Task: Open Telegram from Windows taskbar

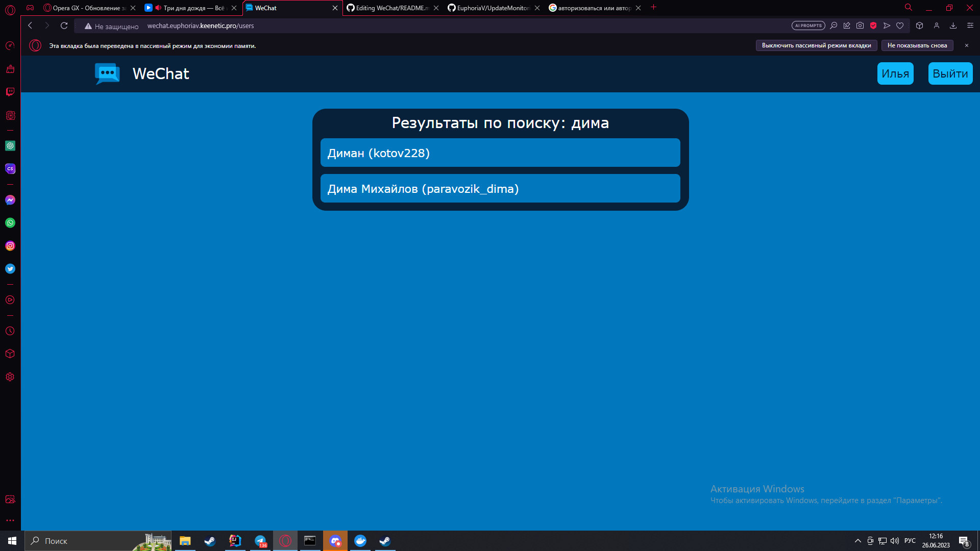Action: [260, 541]
